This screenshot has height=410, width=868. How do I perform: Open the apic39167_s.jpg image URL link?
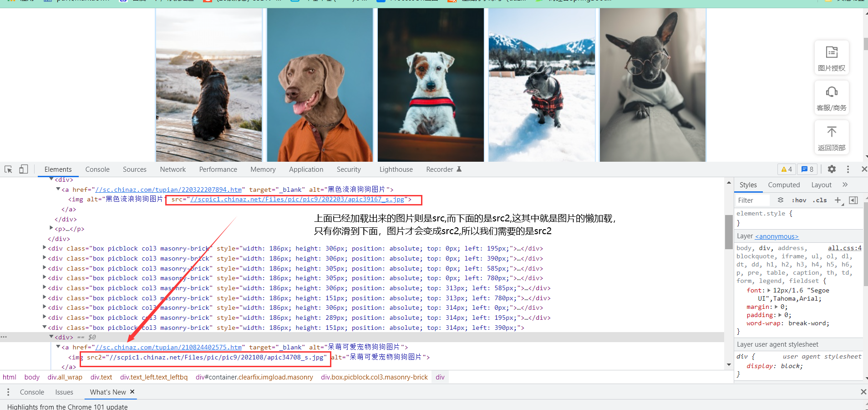pyautogui.click(x=296, y=199)
